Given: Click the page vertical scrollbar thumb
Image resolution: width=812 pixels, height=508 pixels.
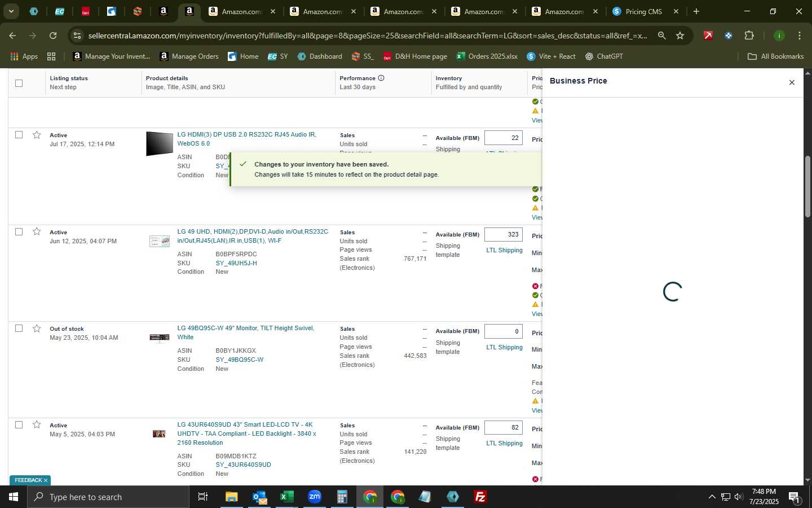Looking at the screenshot, I should [807, 186].
